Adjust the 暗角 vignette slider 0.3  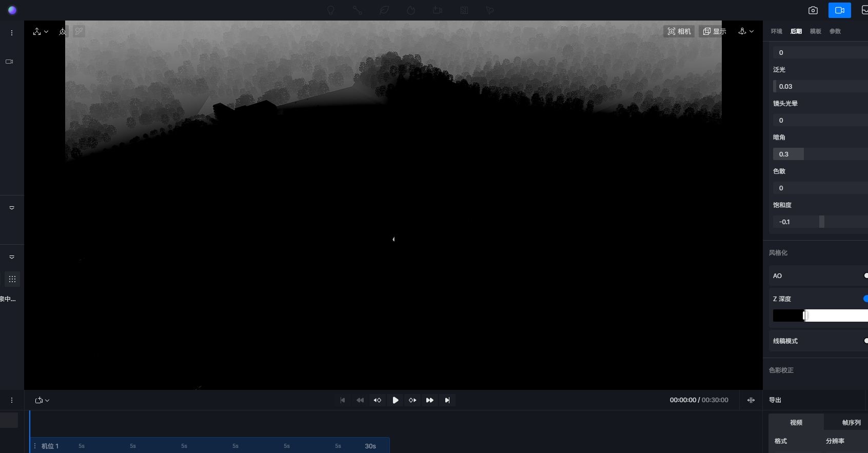pyautogui.click(x=820, y=154)
